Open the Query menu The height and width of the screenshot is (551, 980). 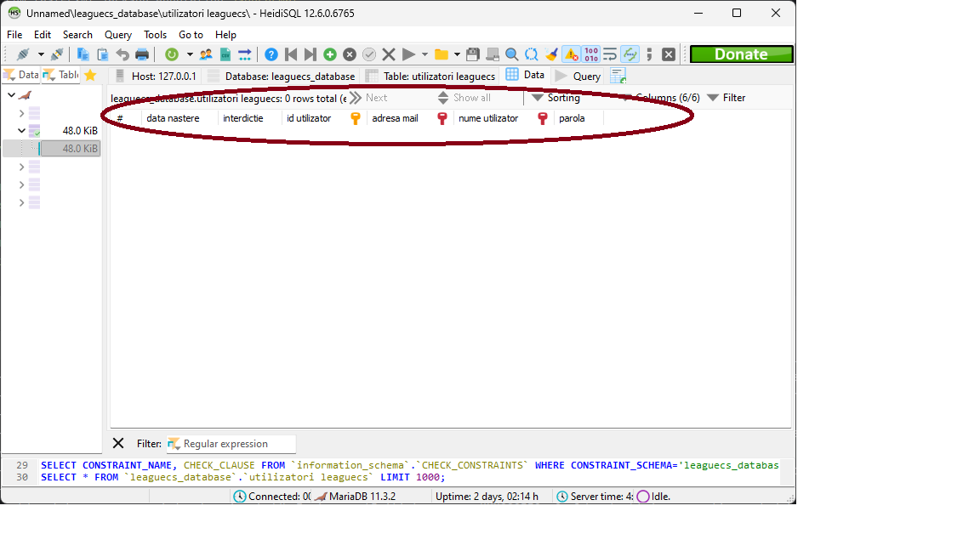118,34
